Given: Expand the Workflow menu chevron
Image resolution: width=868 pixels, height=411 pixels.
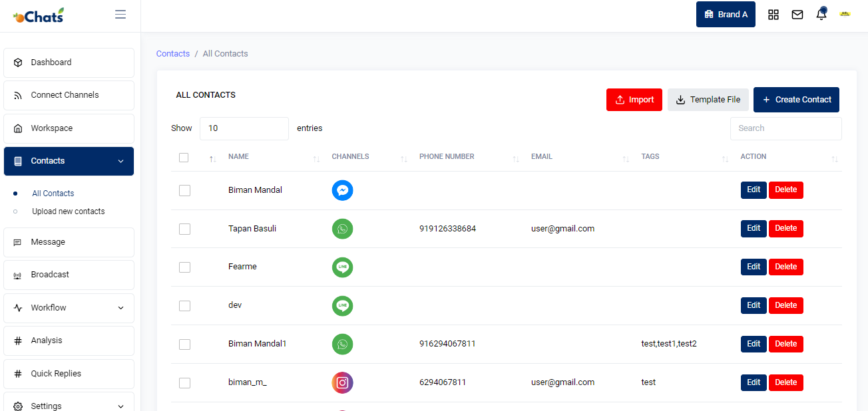Looking at the screenshot, I should tap(120, 308).
